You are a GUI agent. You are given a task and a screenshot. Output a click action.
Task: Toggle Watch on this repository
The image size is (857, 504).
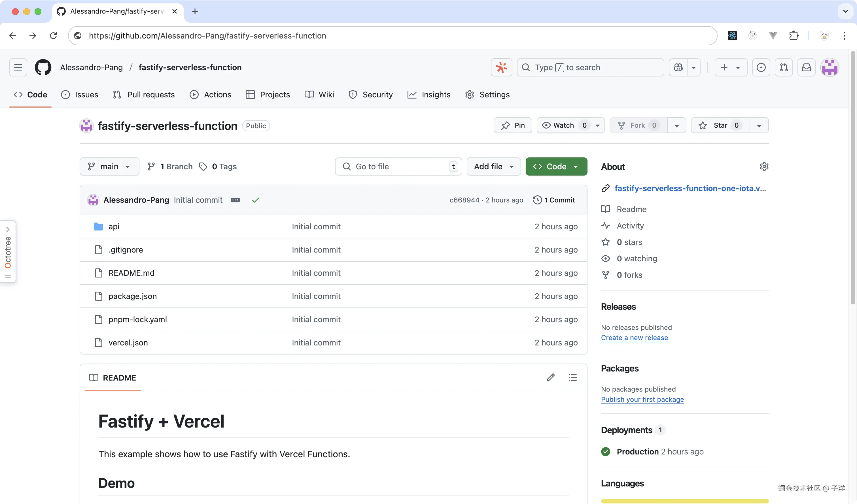coord(563,125)
